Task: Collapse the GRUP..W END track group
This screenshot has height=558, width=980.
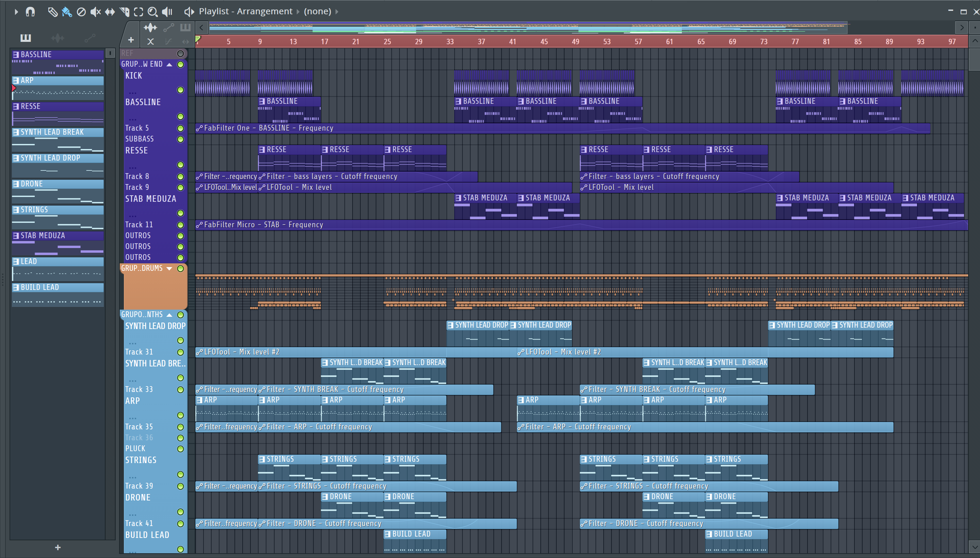Action: pos(169,64)
